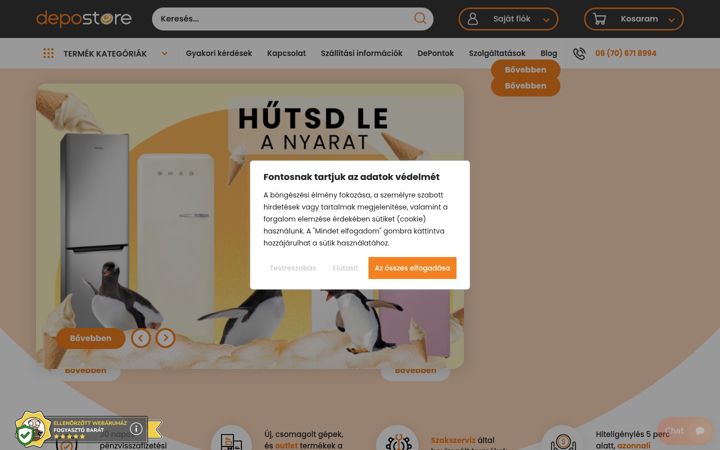The width and height of the screenshot is (720, 450).
Task: Expand the Saját fiók dropdown
Action: 546,20
